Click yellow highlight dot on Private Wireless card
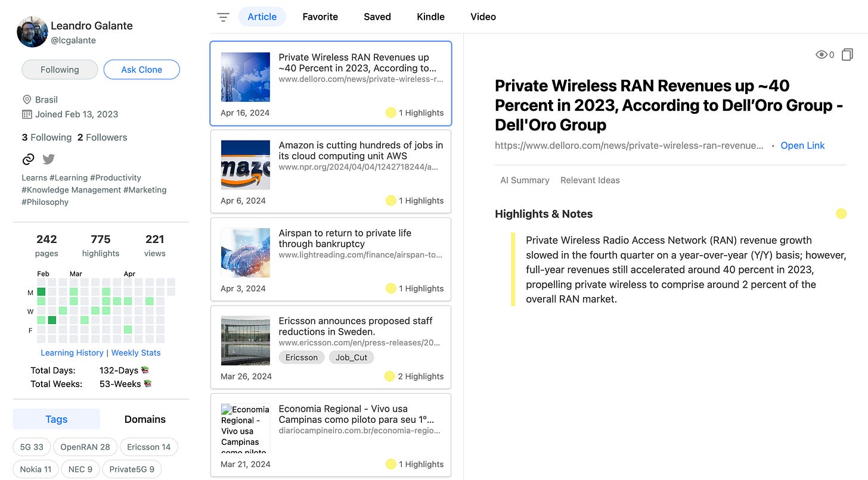This screenshot has width=868, height=480. pos(391,113)
